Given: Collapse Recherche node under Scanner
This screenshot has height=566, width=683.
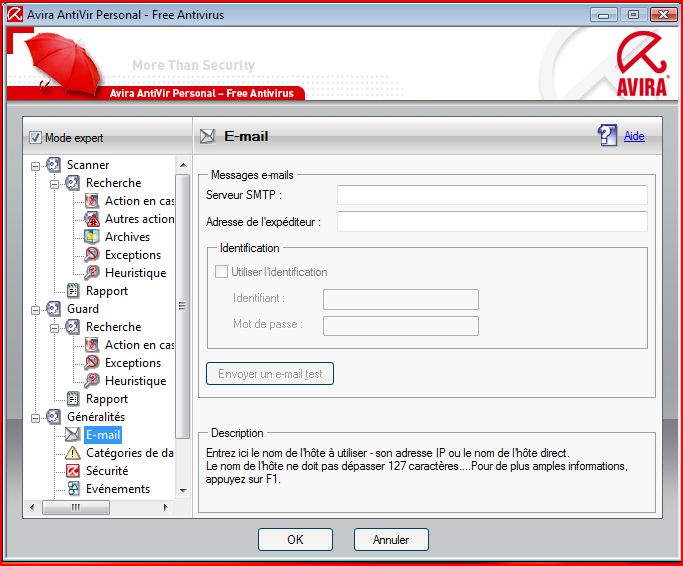Looking at the screenshot, I should coord(54,184).
